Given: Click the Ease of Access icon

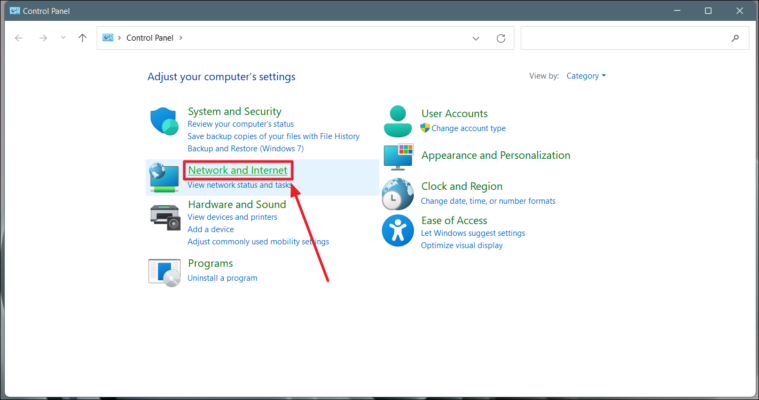Looking at the screenshot, I should tap(397, 231).
